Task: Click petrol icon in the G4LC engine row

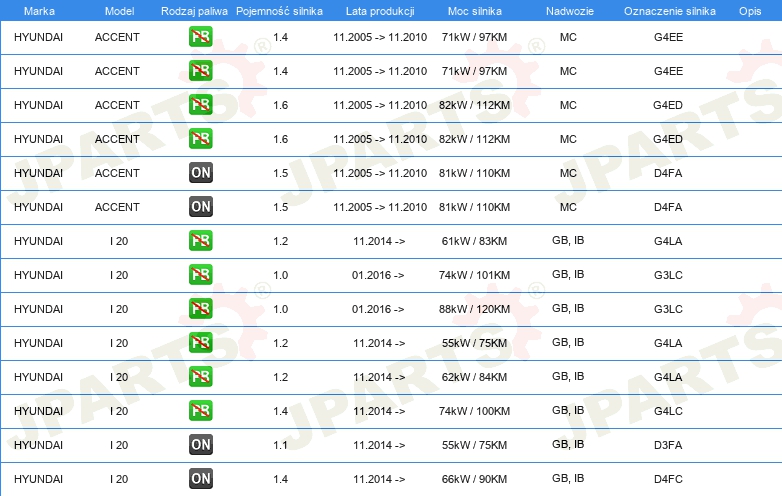Action: click(x=200, y=411)
